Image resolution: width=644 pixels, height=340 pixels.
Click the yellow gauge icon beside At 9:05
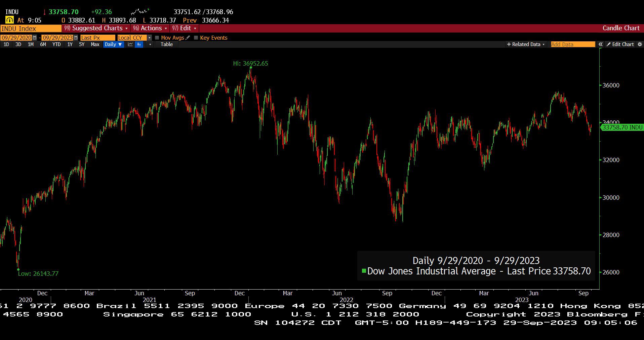pos(9,20)
